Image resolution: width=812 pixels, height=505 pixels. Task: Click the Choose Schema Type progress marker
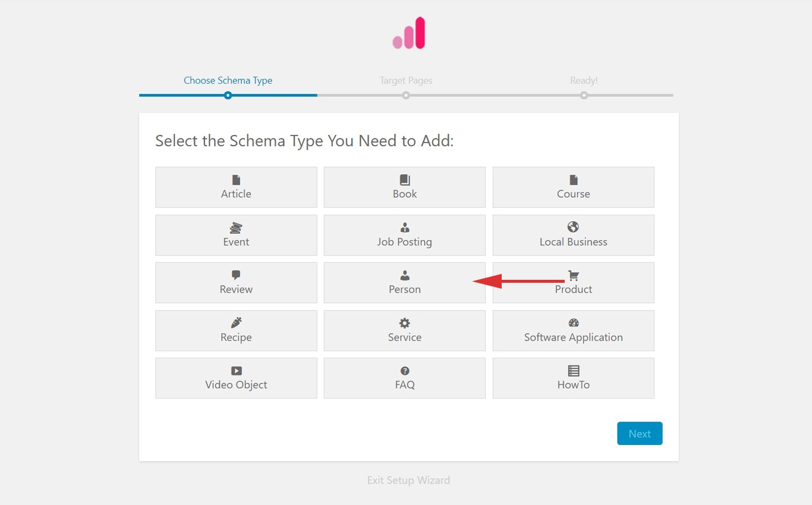[228, 94]
